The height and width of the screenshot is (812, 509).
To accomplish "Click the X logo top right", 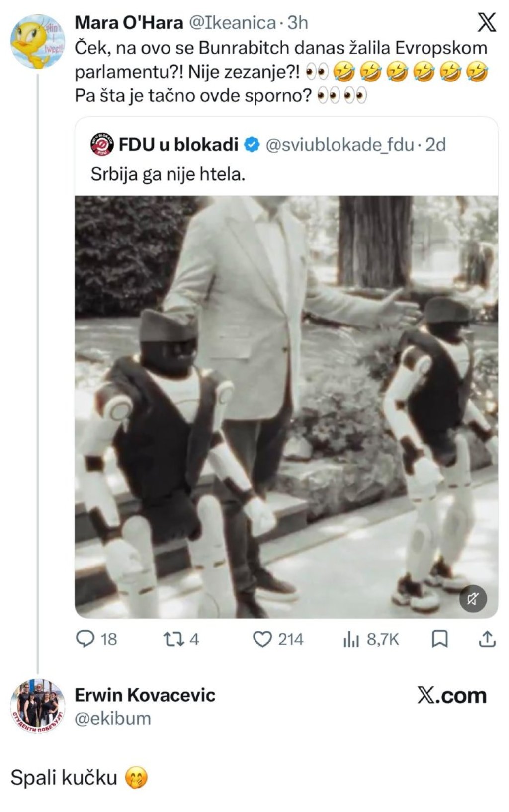I will (x=487, y=22).
